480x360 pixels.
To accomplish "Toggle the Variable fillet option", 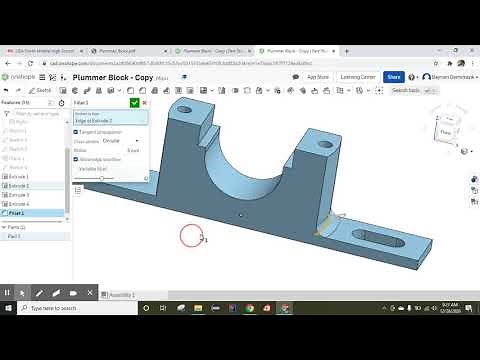I will pyautogui.click(x=93, y=169).
